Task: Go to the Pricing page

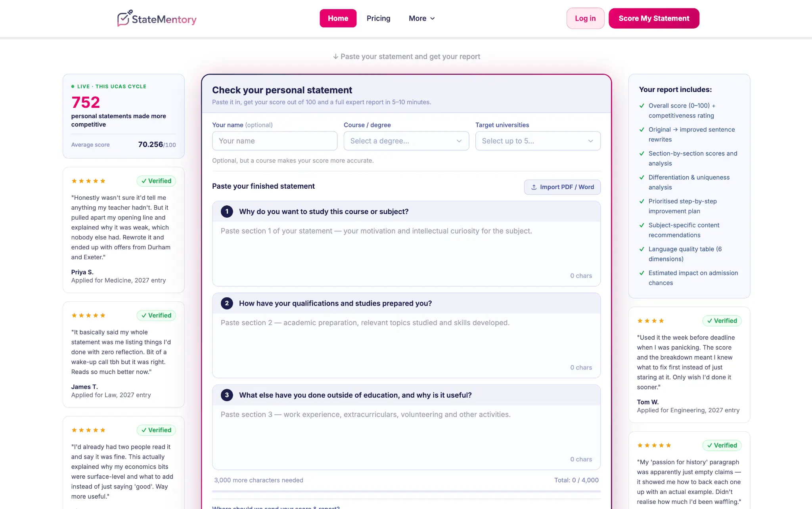Action: [x=378, y=18]
